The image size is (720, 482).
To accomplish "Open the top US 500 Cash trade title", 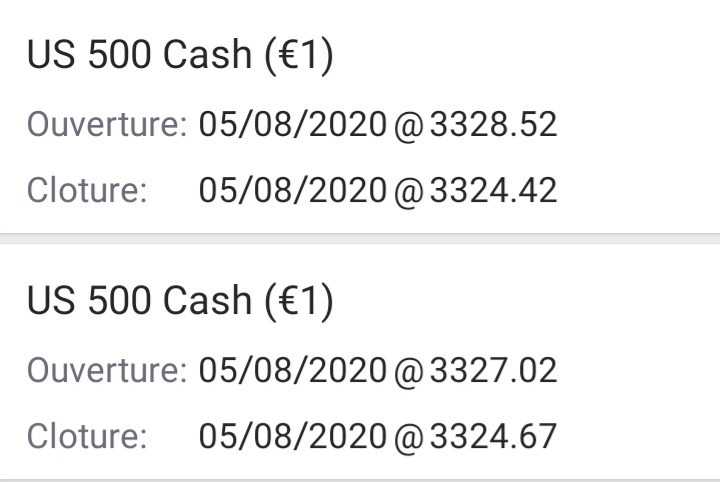I will click(179, 56).
